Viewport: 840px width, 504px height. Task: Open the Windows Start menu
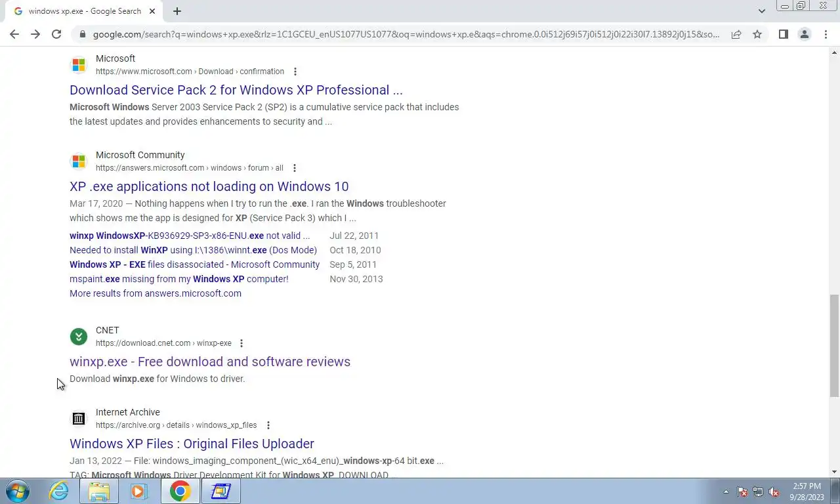coord(18,491)
